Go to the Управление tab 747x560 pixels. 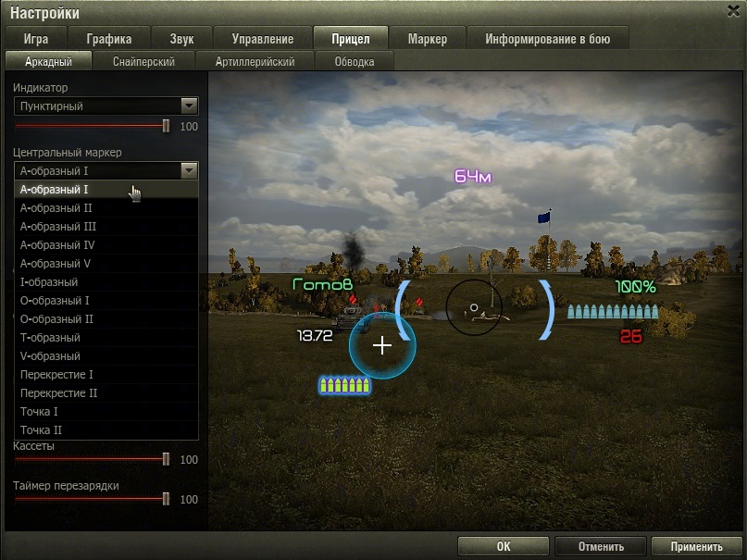point(263,39)
